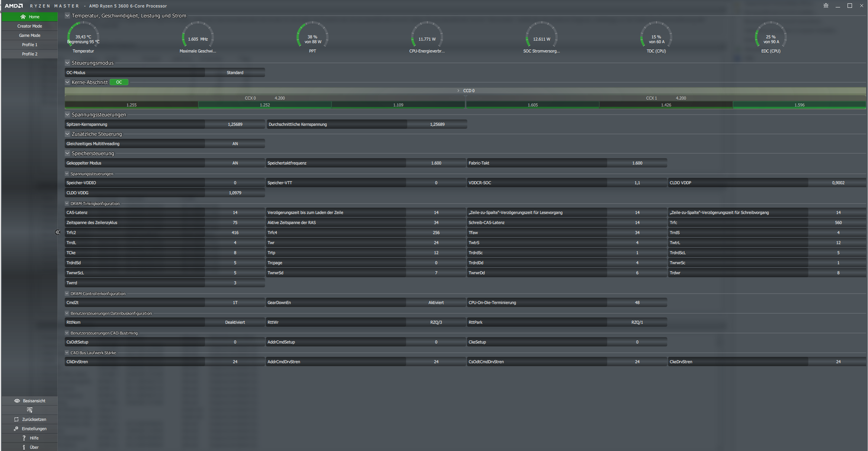Open Einstellungen via gears icon

16,429
